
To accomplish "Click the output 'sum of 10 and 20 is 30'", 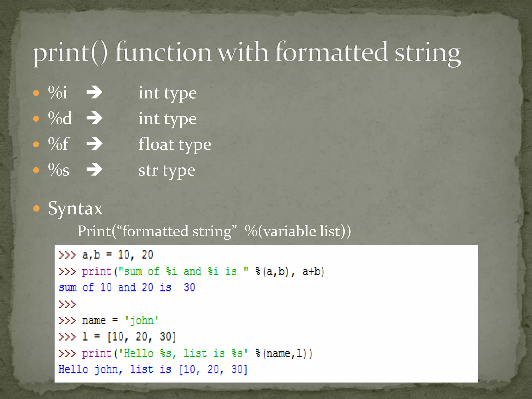I will [127, 288].
